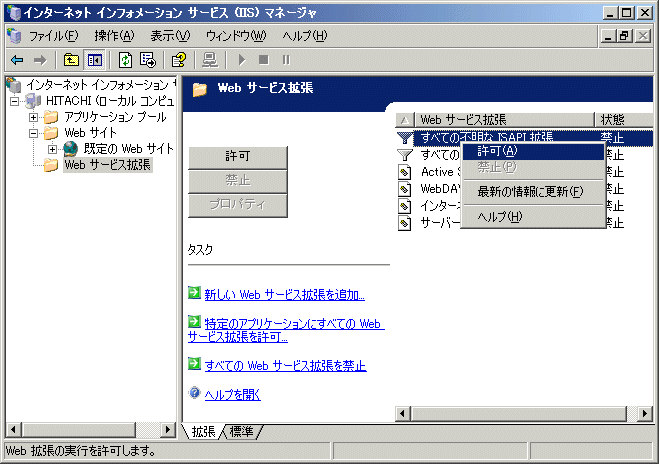
Task: Click tree pane scrollbar right arrow
Action: coord(168,430)
